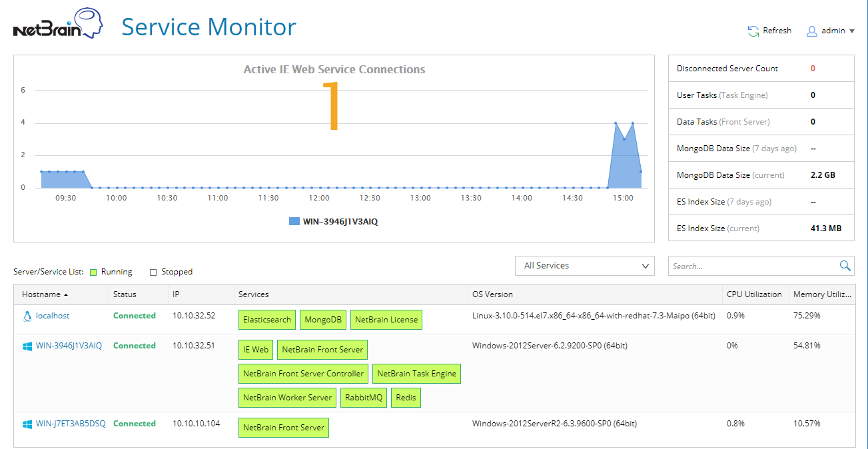
Task: Toggle the Stopped status legend box
Action: (x=153, y=272)
